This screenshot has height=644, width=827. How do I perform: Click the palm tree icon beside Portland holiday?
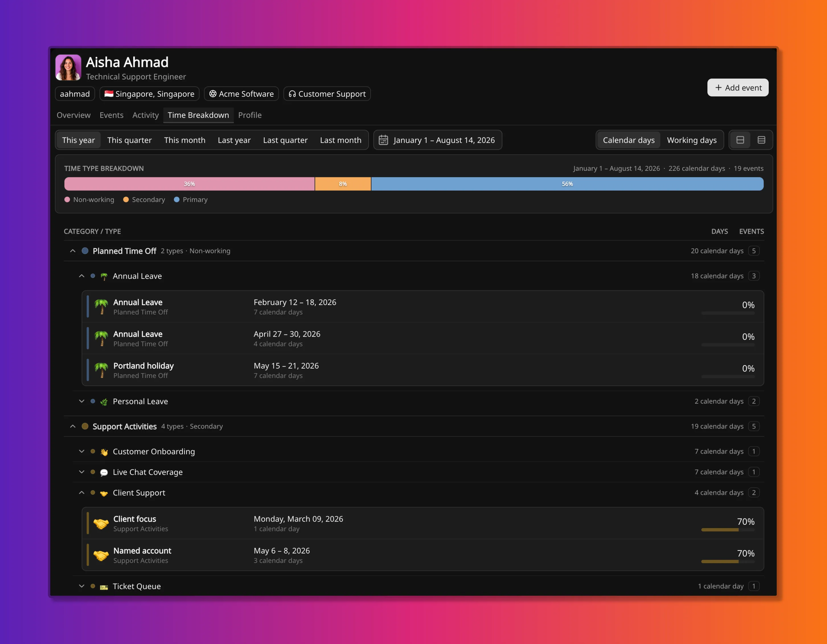click(101, 370)
